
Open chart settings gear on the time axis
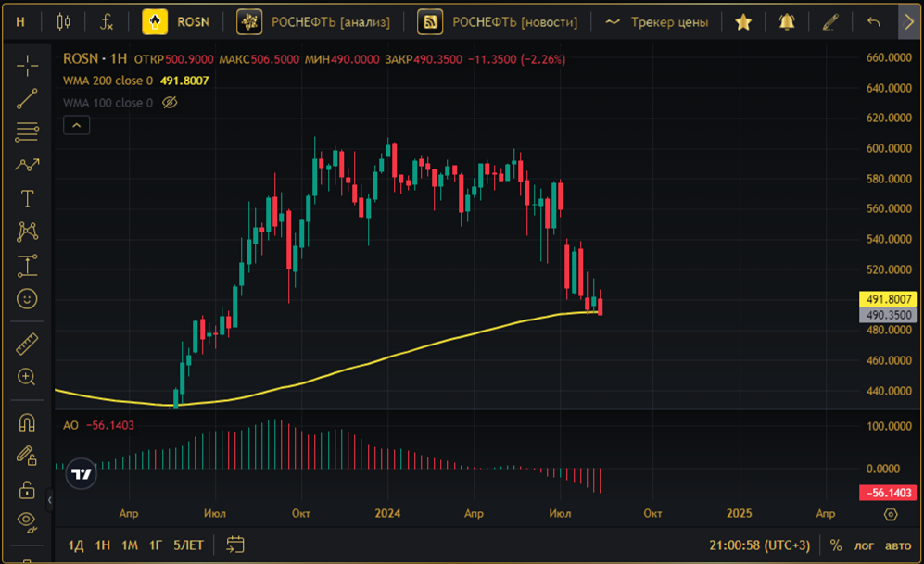click(x=891, y=514)
